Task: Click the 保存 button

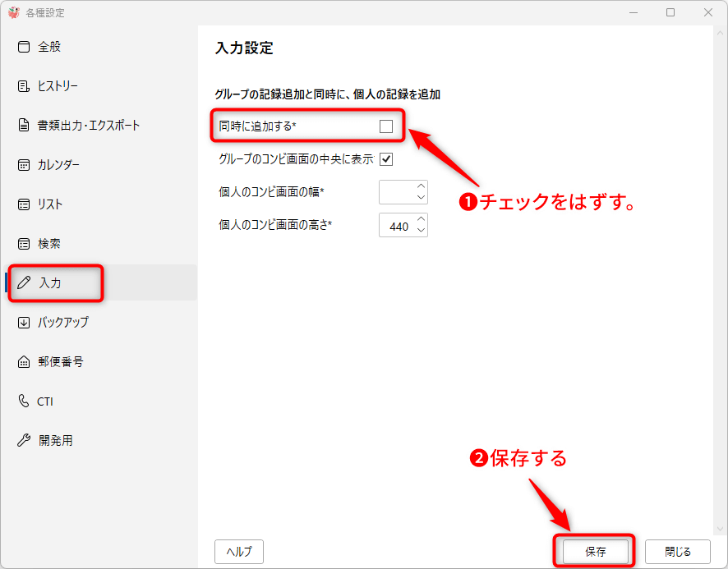Action: pos(596,552)
